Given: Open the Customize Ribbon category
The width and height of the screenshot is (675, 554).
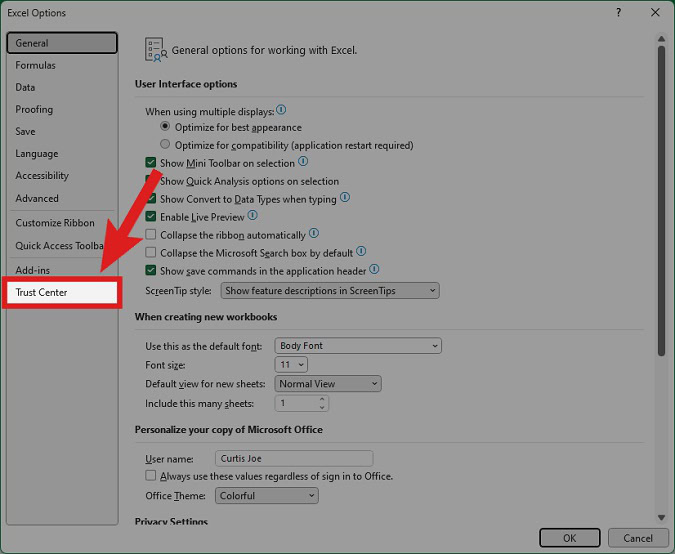Looking at the screenshot, I should (x=62, y=223).
